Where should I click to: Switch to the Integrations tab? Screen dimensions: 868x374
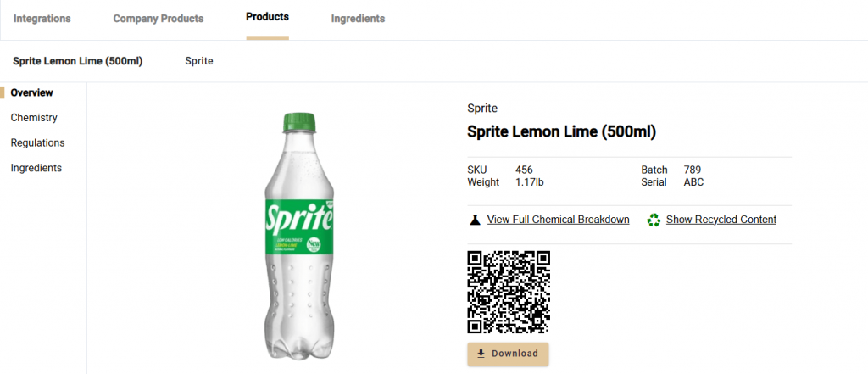coord(42,19)
